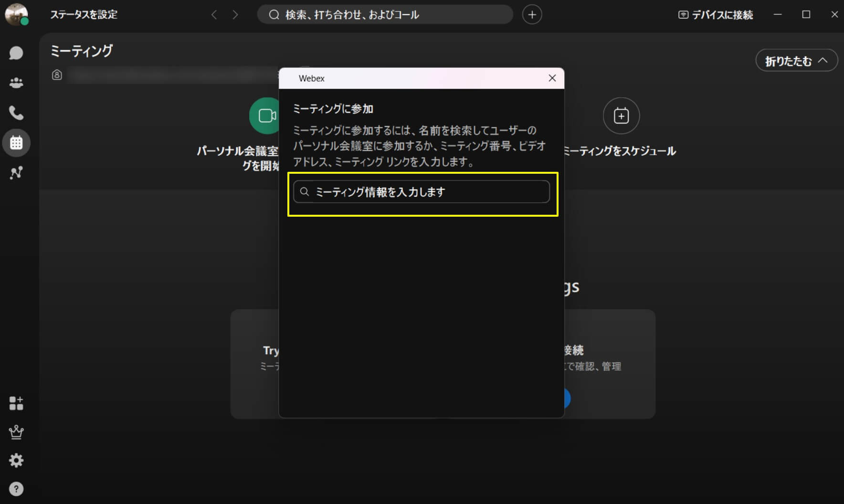844x504 pixels.
Task: Click the green start personal room video icon
Action: (x=265, y=116)
